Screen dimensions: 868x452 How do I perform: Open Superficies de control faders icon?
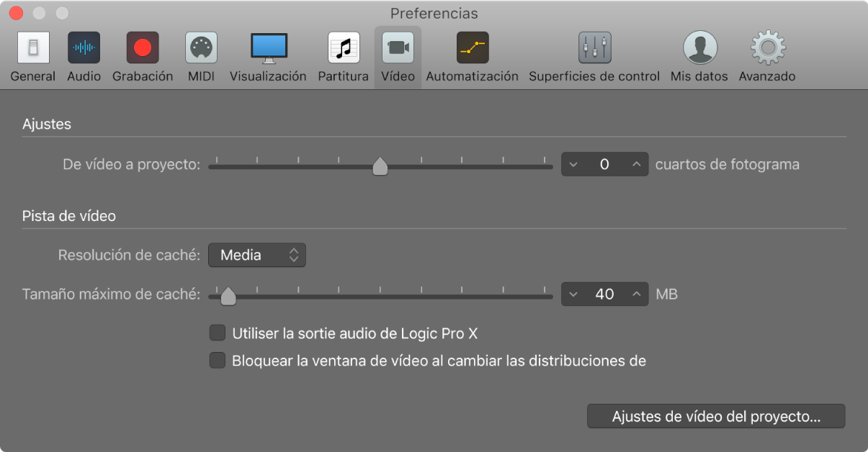(594, 48)
